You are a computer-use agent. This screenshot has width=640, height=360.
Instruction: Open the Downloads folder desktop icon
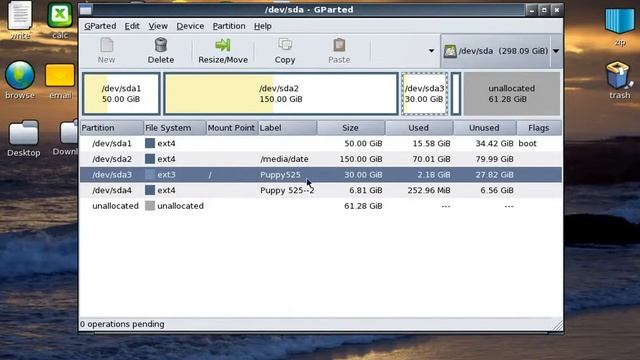pos(69,133)
